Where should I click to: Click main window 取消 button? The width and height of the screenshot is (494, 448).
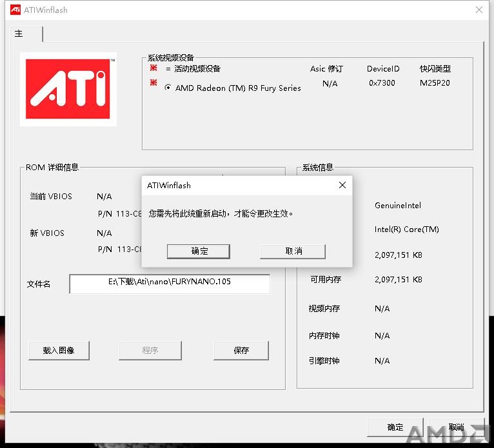[456, 427]
